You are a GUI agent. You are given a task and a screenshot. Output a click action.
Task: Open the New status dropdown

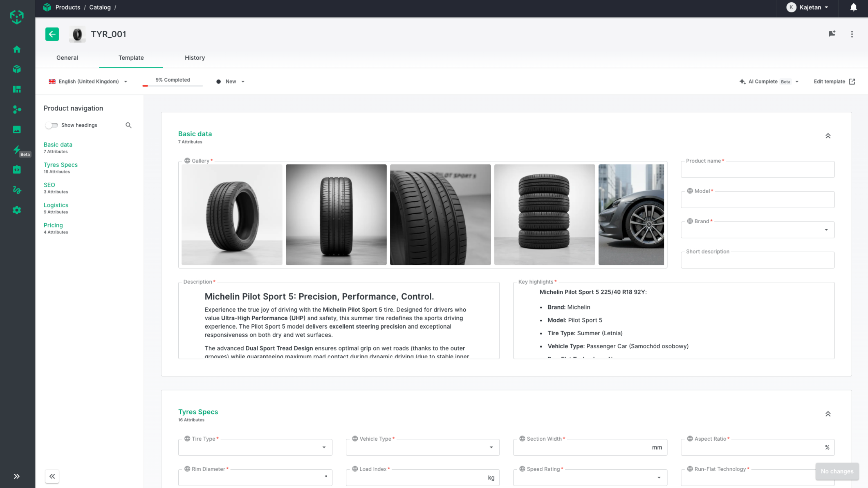(x=231, y=81)
